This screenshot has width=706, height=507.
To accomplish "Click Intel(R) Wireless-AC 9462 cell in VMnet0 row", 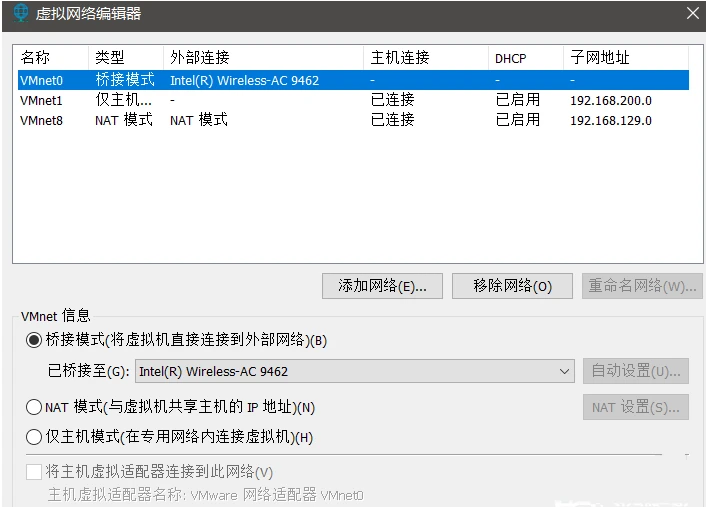I will [x=244, y=81].
